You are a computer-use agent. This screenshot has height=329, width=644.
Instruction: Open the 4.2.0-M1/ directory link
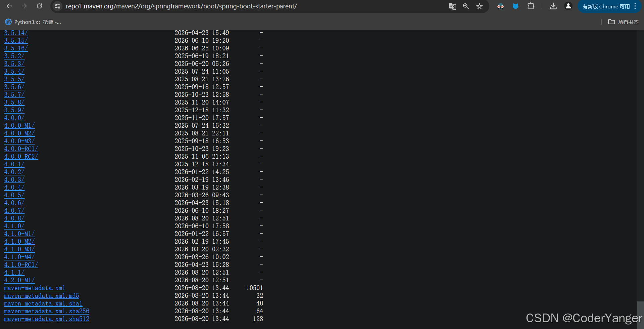19,280
